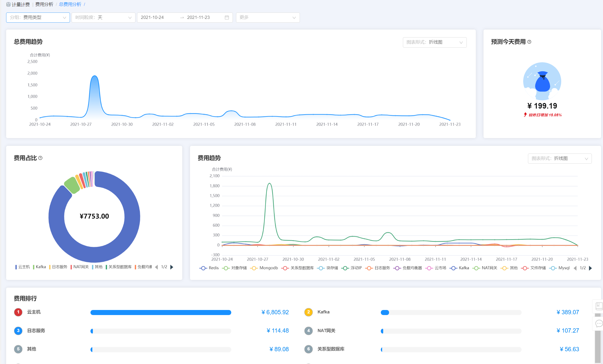
Task: Click 总费用分析 breadcrumb item
Action: point(70,5)
